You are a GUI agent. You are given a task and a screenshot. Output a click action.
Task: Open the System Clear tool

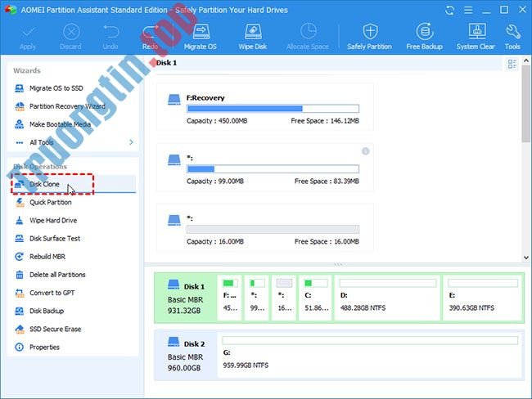pos(476,37)
